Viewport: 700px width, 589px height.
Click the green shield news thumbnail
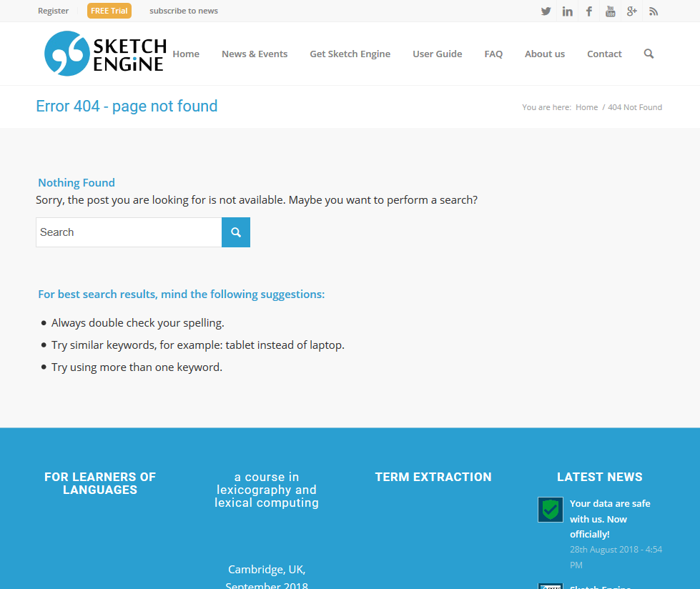[550, 510]
